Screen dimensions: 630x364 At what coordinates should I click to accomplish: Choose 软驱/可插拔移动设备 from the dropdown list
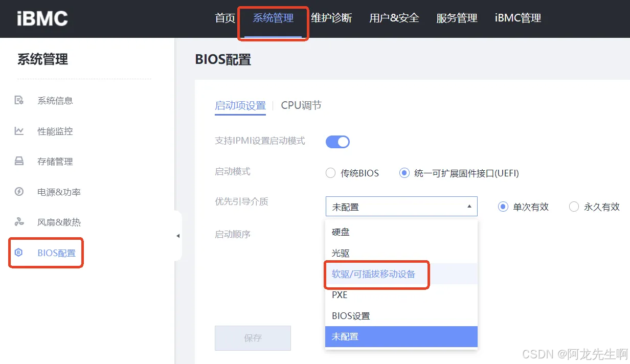(x=374, y=274)
